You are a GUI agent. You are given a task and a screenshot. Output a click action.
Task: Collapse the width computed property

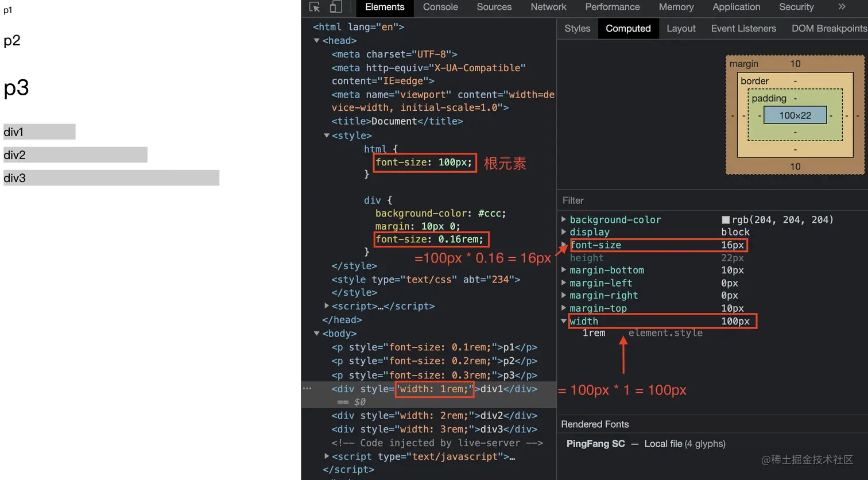(x=564, y=321)
